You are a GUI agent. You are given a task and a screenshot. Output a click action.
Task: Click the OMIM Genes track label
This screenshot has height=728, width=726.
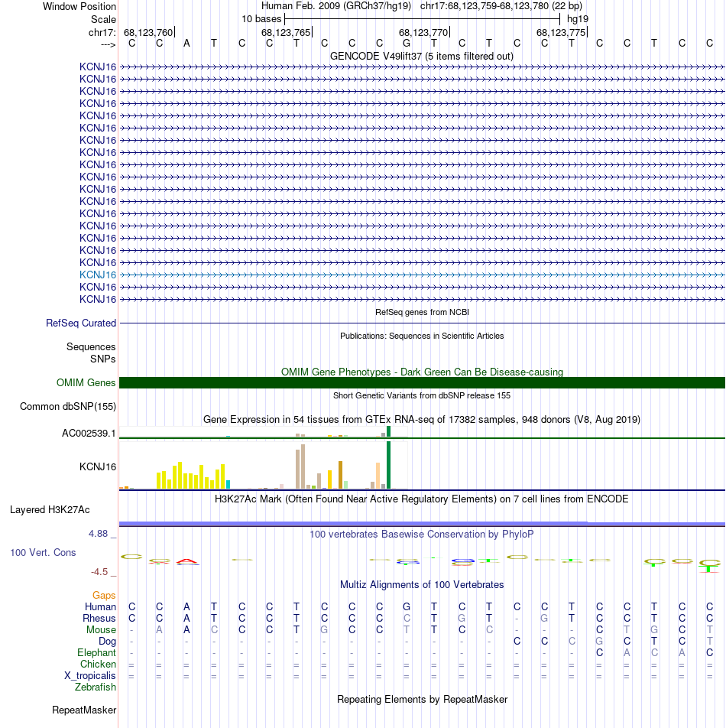pos(86,382)
